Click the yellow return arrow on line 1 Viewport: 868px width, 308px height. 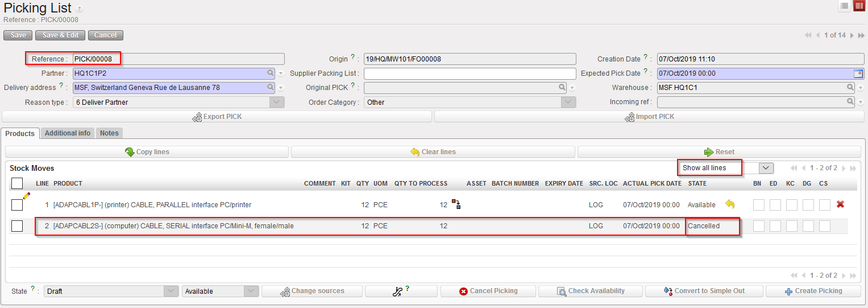pyautogui.click(x=730, y=204)
